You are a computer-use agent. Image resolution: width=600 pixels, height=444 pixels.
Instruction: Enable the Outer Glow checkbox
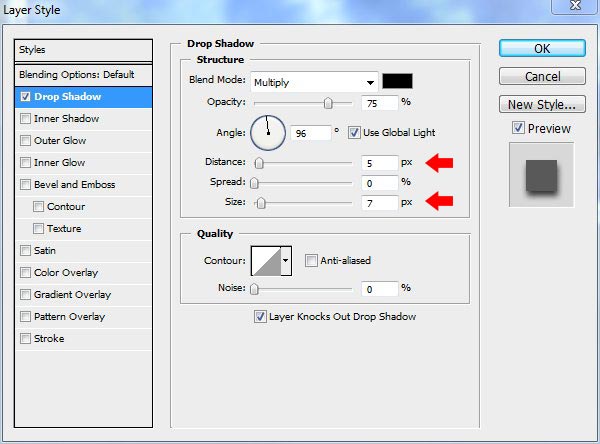pyautogui.click(x=25, y=140)
